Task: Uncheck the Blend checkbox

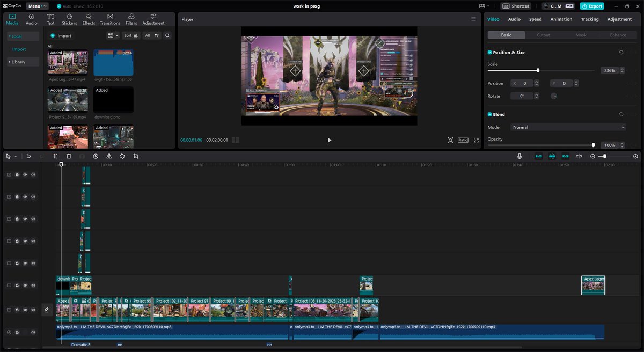Action: 489,114
